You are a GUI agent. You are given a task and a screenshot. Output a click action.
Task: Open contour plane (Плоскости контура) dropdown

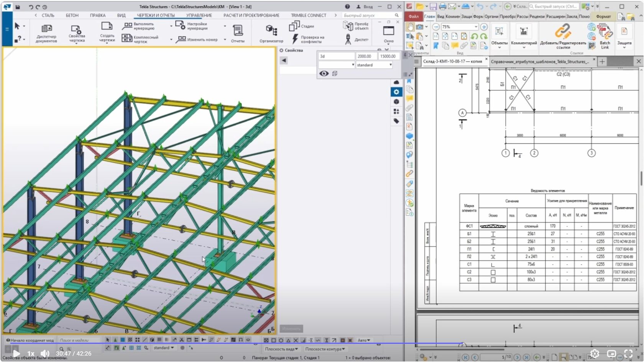pos(325,349)
